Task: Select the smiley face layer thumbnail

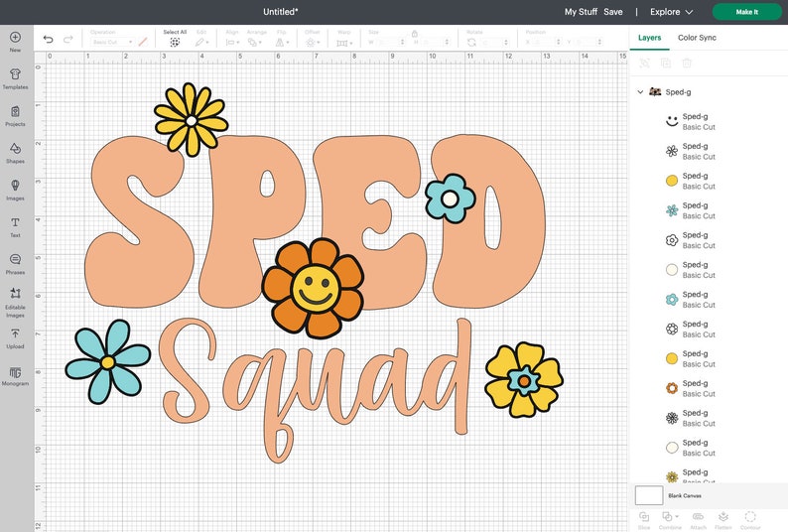Action: tap(672, 121)
